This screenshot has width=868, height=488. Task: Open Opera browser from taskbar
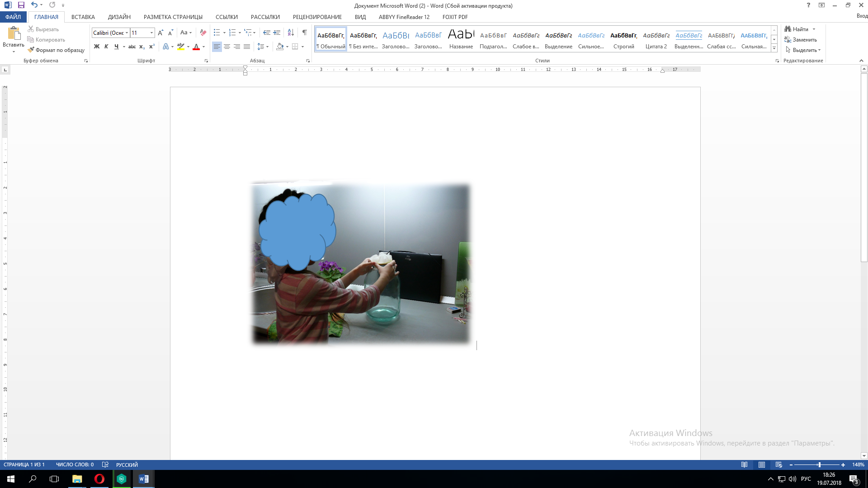click(99, 479)
